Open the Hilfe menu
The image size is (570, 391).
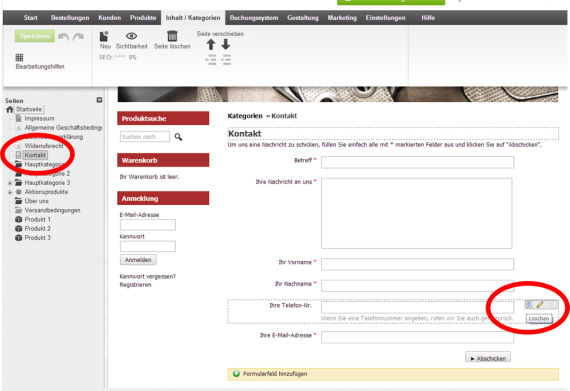428,18
